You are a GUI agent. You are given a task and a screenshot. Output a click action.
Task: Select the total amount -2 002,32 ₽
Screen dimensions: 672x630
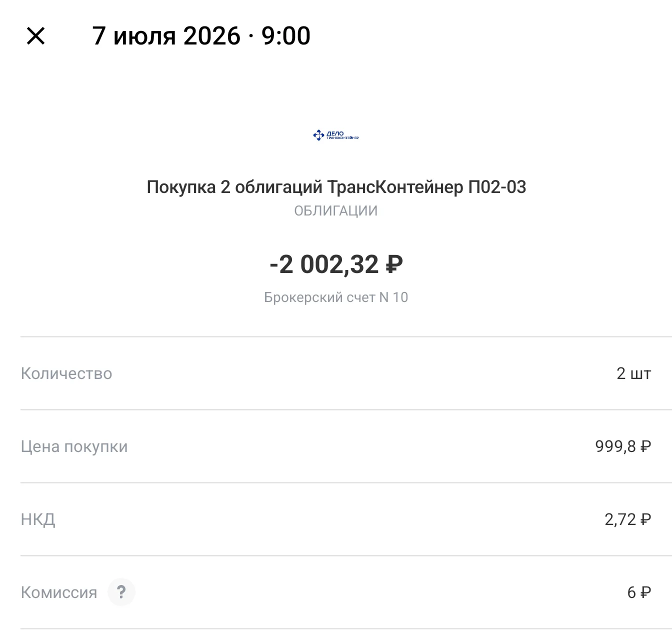[336, 264]
